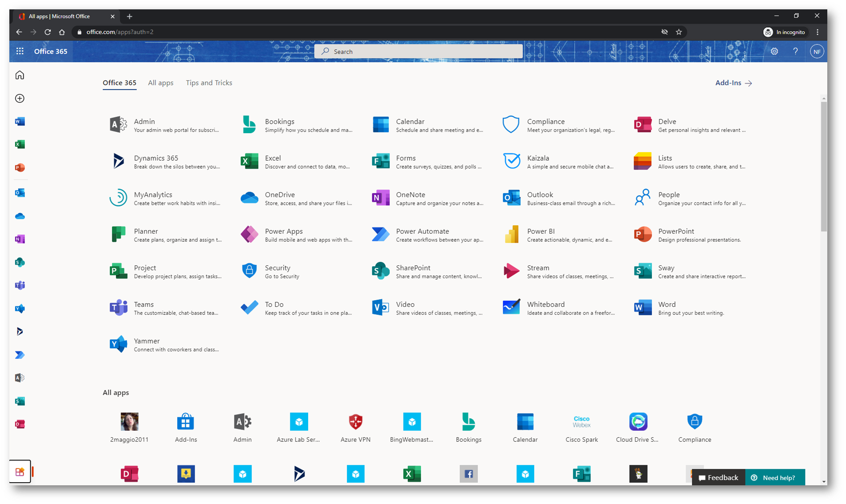Focus the Office 365 Search box

tap(419, 52)
